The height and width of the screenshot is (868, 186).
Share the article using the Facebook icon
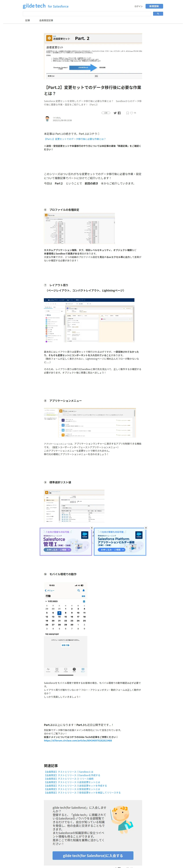[120, 113]
